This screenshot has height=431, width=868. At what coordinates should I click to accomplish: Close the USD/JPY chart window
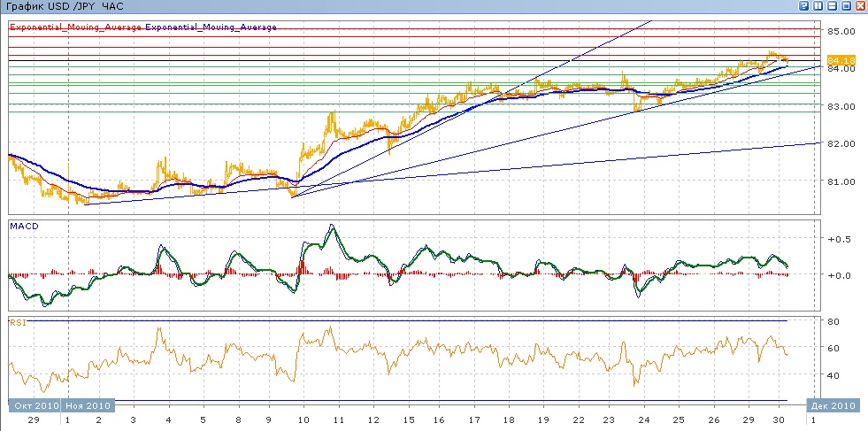860,5
